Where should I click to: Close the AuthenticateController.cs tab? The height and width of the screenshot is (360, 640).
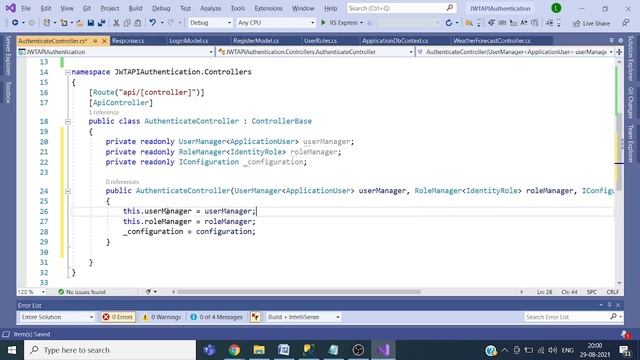[x=104, y=41]
